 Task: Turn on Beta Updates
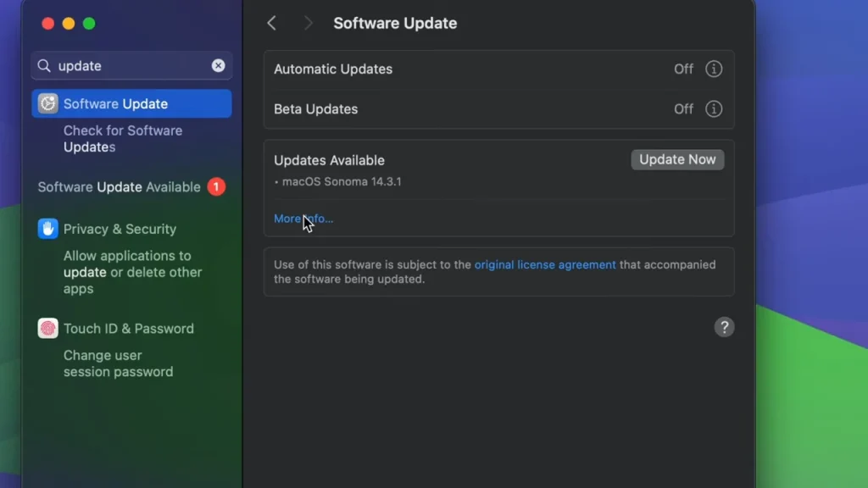coord(682,108)
